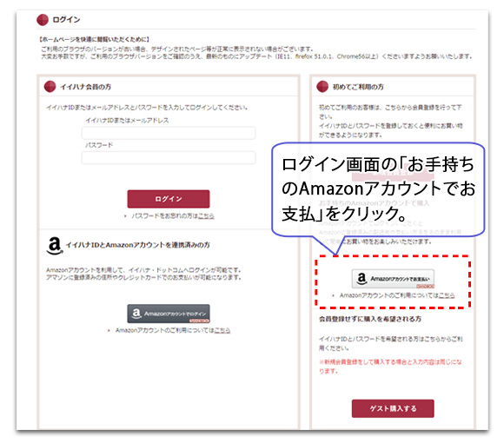This screenshot has width=504, height=443.
Task: Click the Amazonアカウントでお支払い button
Action: point(393,279)
